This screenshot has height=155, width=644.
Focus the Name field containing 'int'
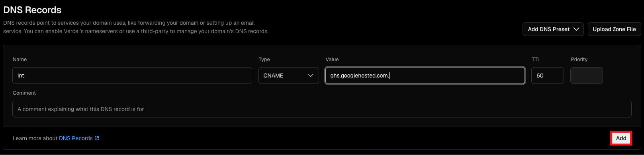[132, 76]
